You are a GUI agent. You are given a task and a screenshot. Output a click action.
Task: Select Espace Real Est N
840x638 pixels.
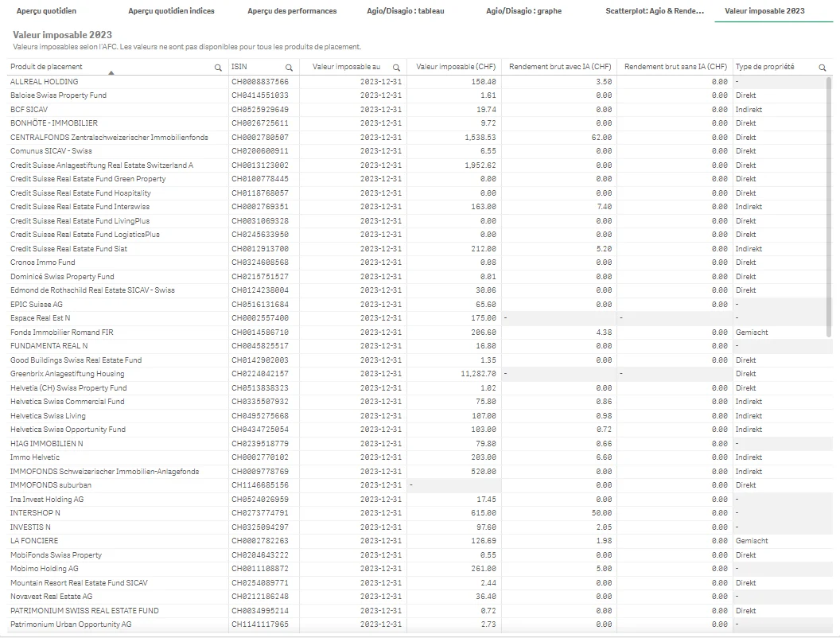click(41, 318)
